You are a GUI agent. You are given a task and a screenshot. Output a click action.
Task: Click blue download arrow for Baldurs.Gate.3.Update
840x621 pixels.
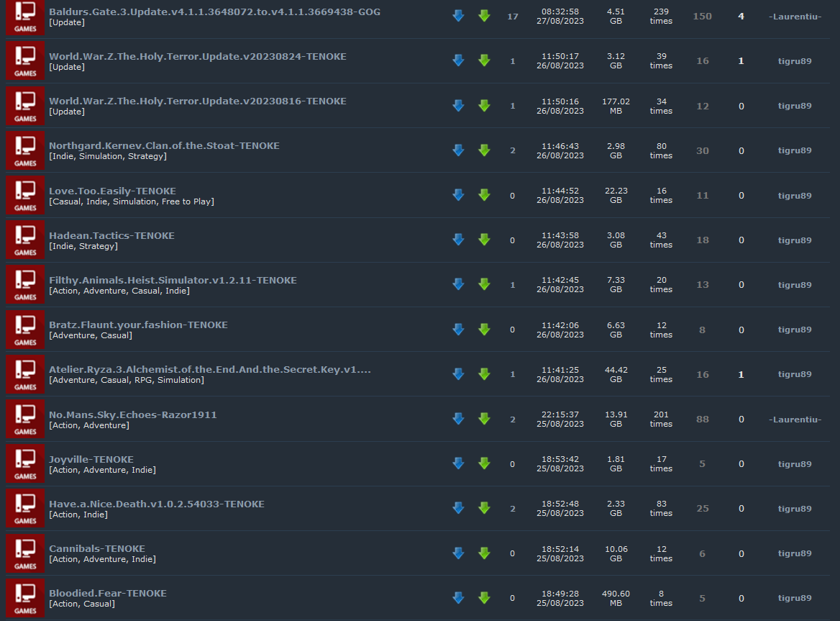tap(458, 16)
